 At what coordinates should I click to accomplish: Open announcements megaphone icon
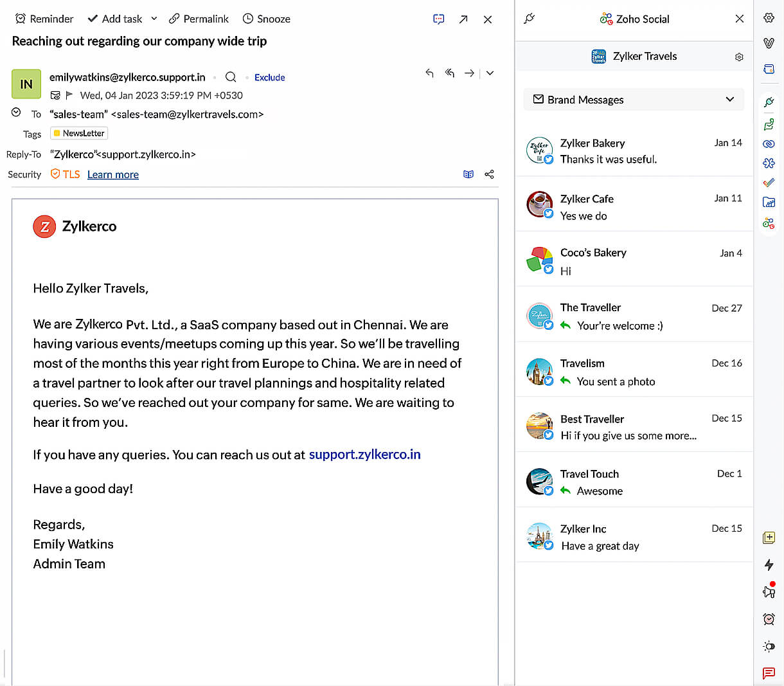(769, 591)
